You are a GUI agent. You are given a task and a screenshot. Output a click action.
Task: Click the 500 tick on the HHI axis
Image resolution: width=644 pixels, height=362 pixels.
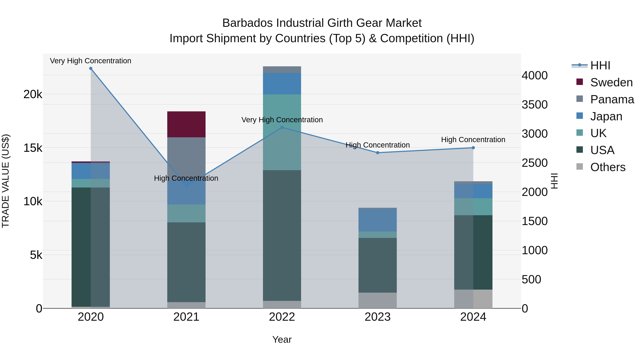pyautogui.click(x=531, y=279)
